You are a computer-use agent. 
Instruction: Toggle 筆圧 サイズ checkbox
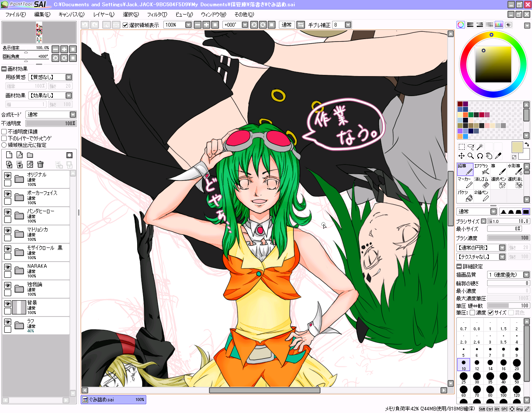(491, 313)
